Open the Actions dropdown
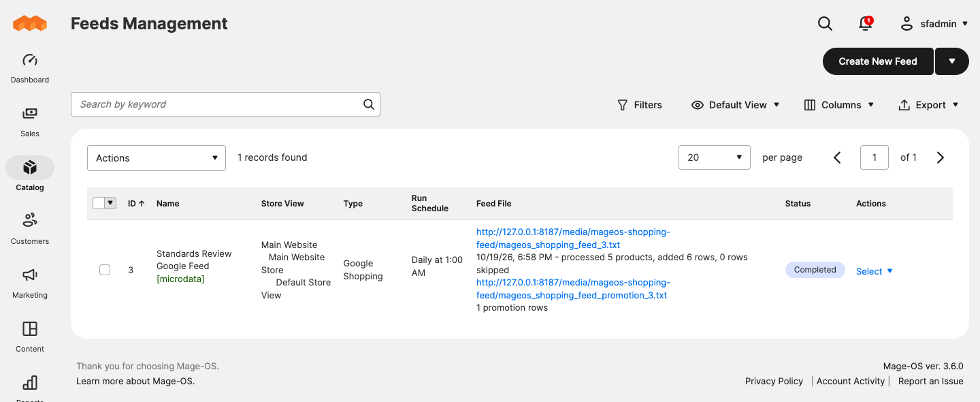Viewport: 980px width, 402px height. point(157,158)
